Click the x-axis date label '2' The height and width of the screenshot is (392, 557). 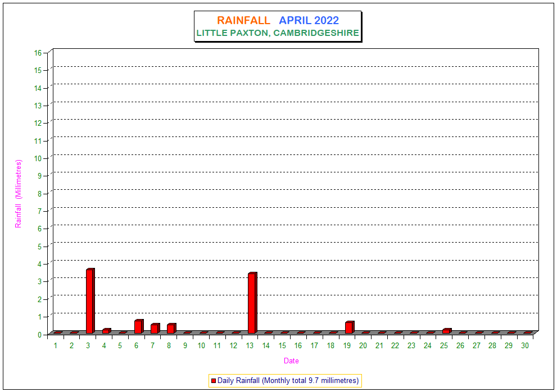72,346
